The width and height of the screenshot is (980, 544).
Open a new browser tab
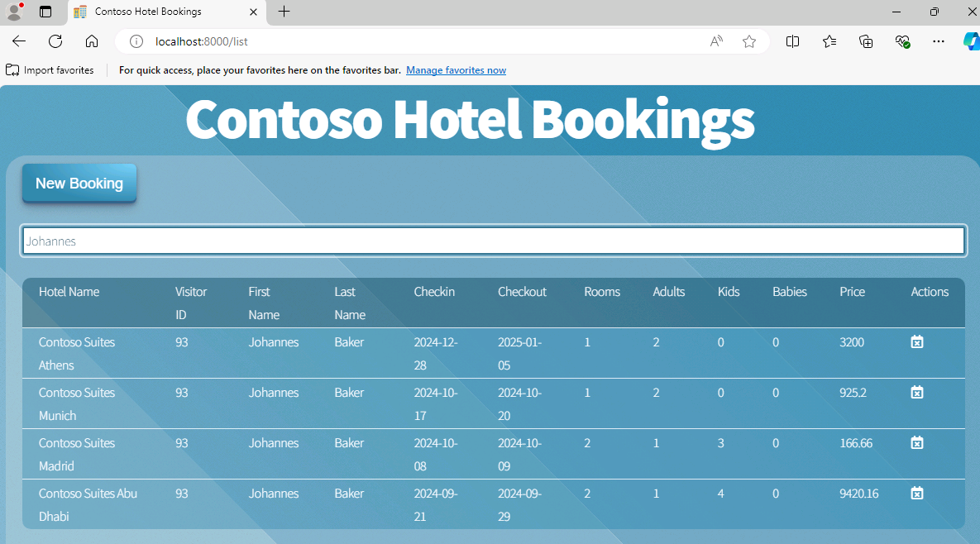[x=284, y=12]
